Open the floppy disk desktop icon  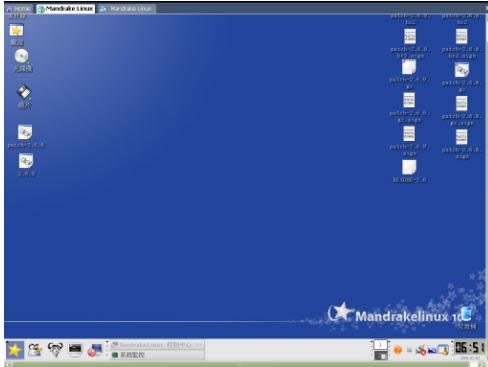coord(24,92)
